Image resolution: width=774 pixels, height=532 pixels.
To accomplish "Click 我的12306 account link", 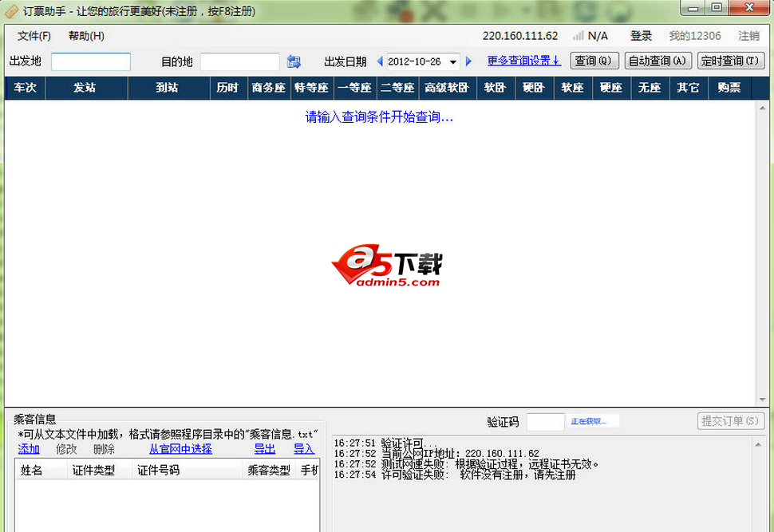I will [695, 36].
